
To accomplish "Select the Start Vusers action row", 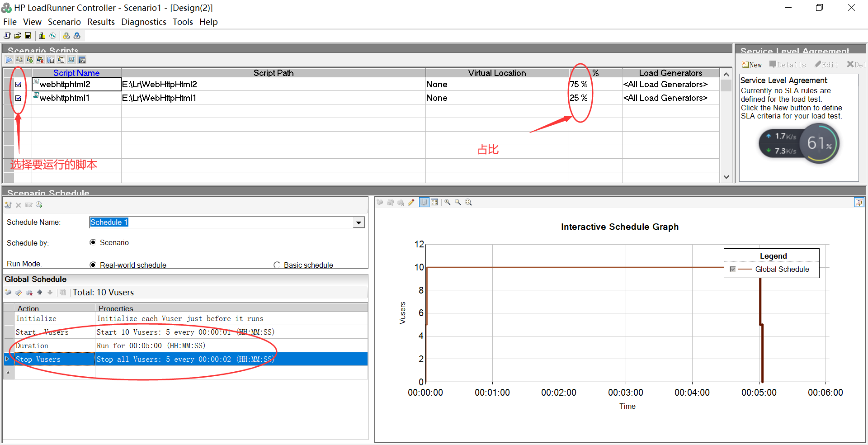I will coord(186,332).
